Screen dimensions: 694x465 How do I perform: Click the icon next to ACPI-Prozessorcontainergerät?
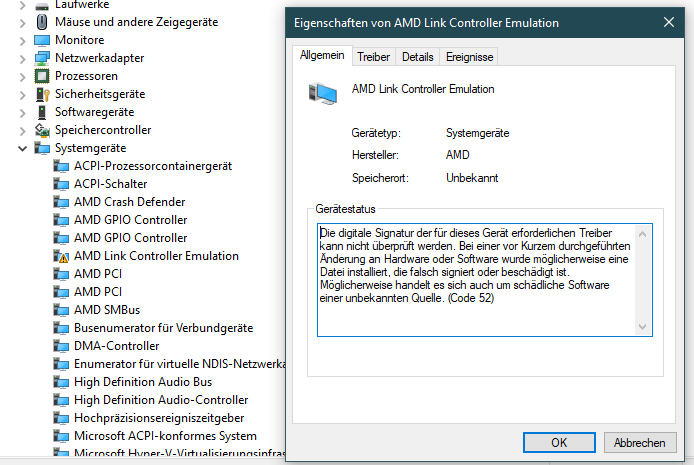pyautogui.click(x=61, y=166)
